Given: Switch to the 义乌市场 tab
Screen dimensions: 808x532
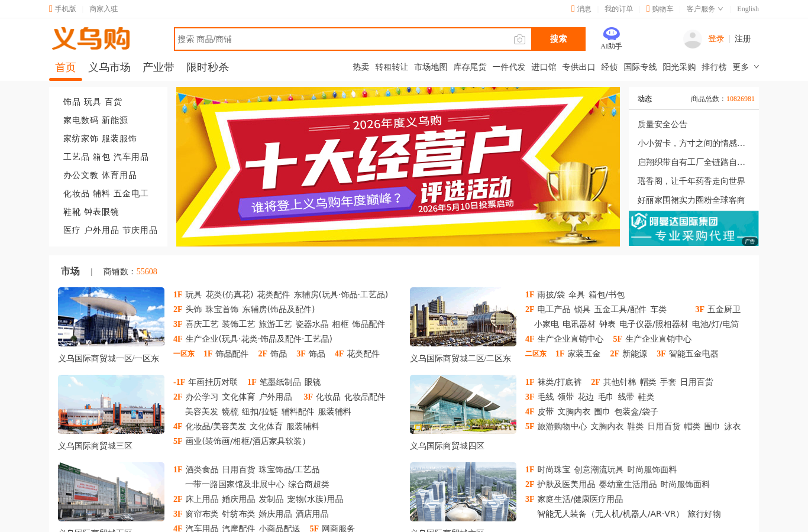Looking at the screenshot, I should point(109,67).
